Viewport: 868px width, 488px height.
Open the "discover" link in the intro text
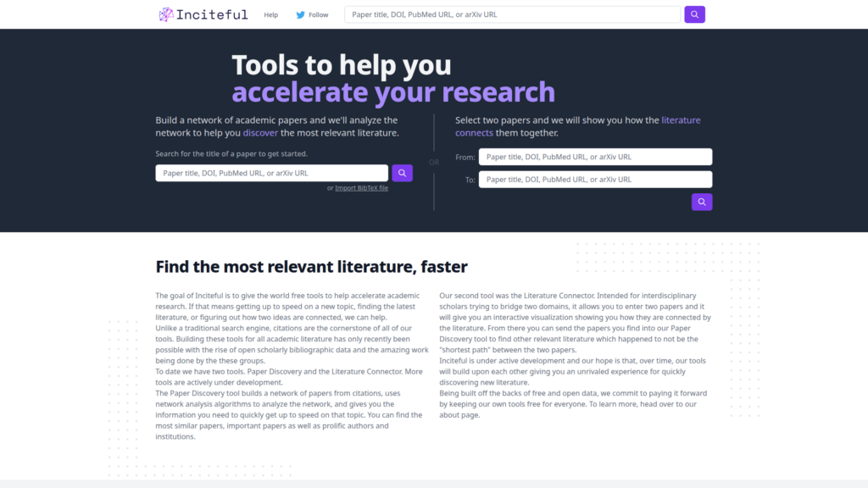[260, 132]
